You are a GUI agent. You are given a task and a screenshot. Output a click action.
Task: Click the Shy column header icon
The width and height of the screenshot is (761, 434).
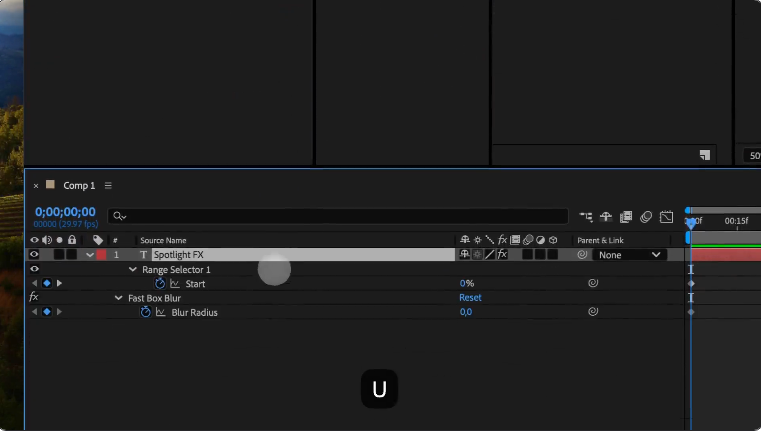click(x=464, y=240)
